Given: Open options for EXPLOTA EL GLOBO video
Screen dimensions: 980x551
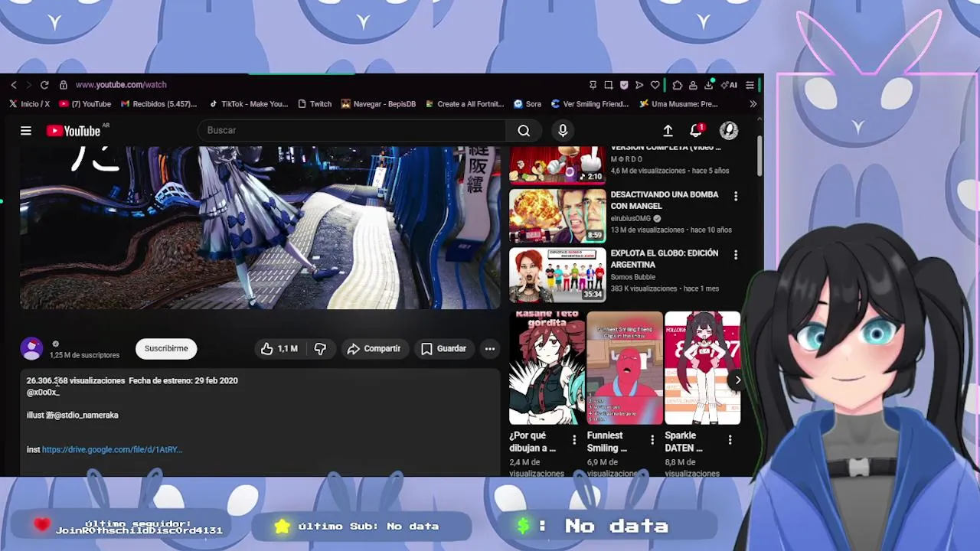Looking at the screenshot, I should pos(736,256).
